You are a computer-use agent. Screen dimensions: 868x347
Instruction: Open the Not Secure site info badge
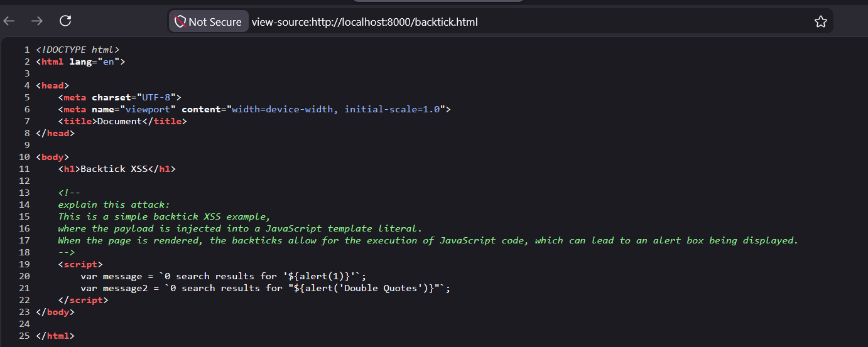coord(209,22)
